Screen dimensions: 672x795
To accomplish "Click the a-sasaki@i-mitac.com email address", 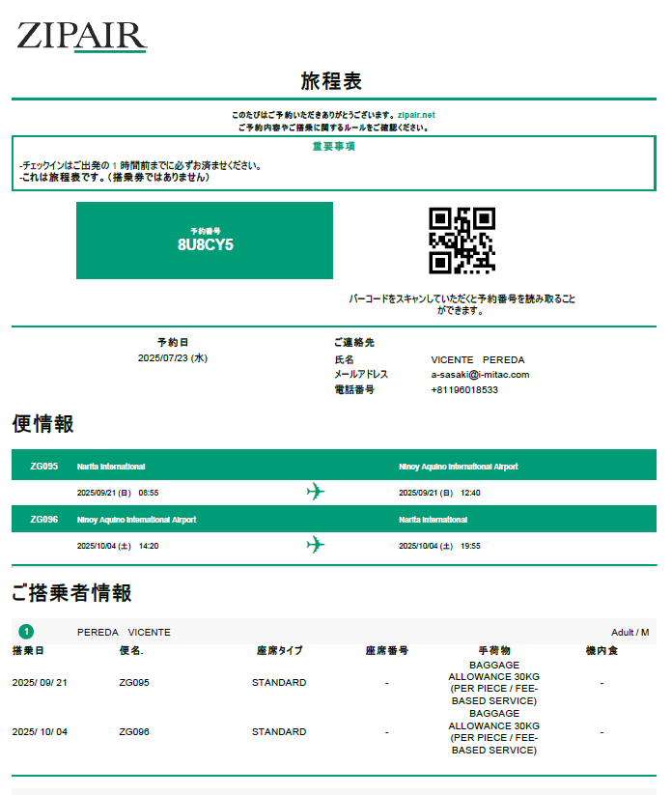I will click(480, 375).
